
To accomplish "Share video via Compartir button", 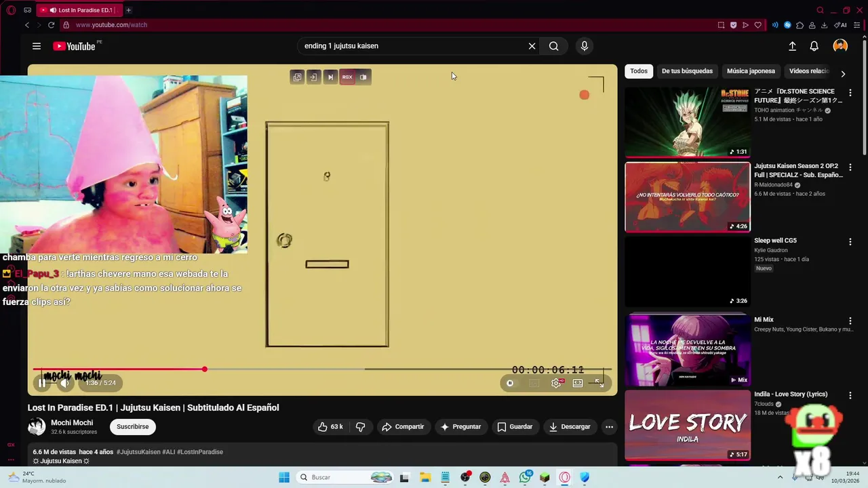I will coord(403,427).
